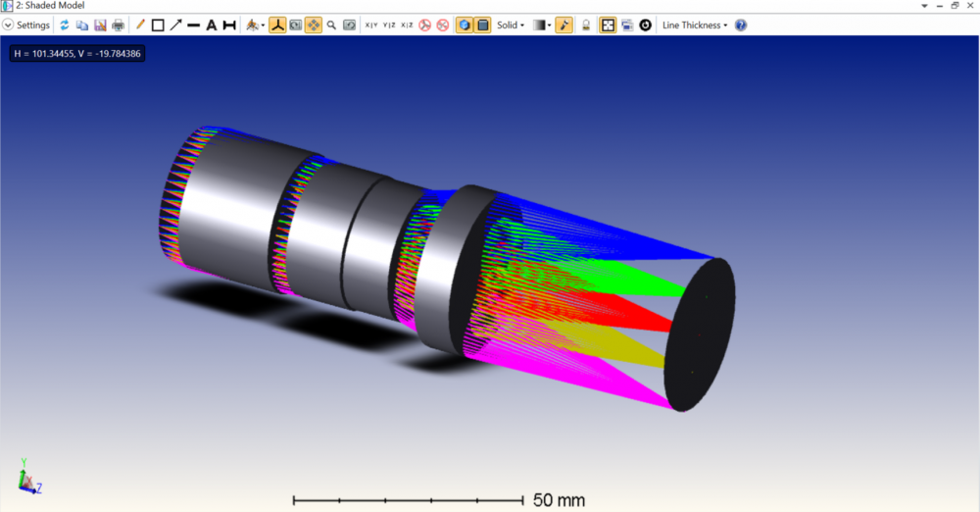Click the magnifier zoom icon

[x=331, y=25]
